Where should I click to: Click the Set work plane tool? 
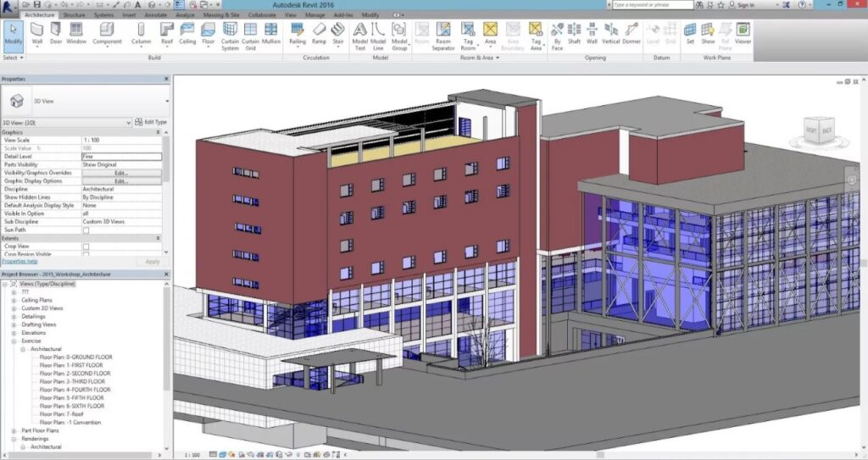(x=690, y=35)
